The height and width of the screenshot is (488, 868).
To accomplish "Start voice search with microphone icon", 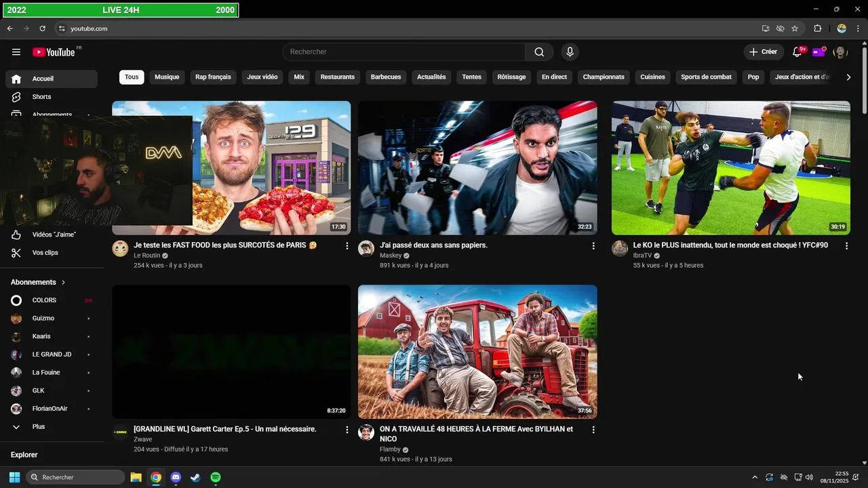I will [570, 52].
